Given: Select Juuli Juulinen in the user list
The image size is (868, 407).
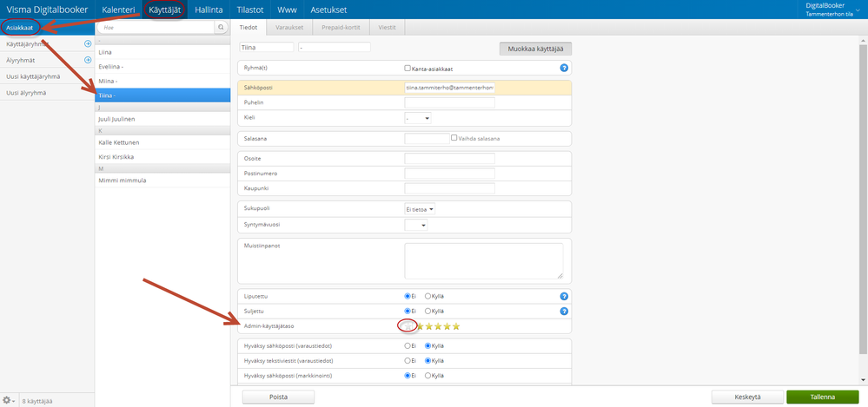Looking at the screenshot, I should 162,119.
